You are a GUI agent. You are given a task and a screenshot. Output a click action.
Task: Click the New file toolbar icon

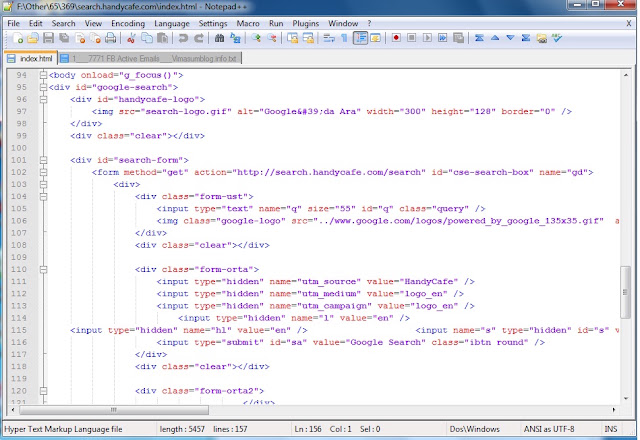pos(18,38)
